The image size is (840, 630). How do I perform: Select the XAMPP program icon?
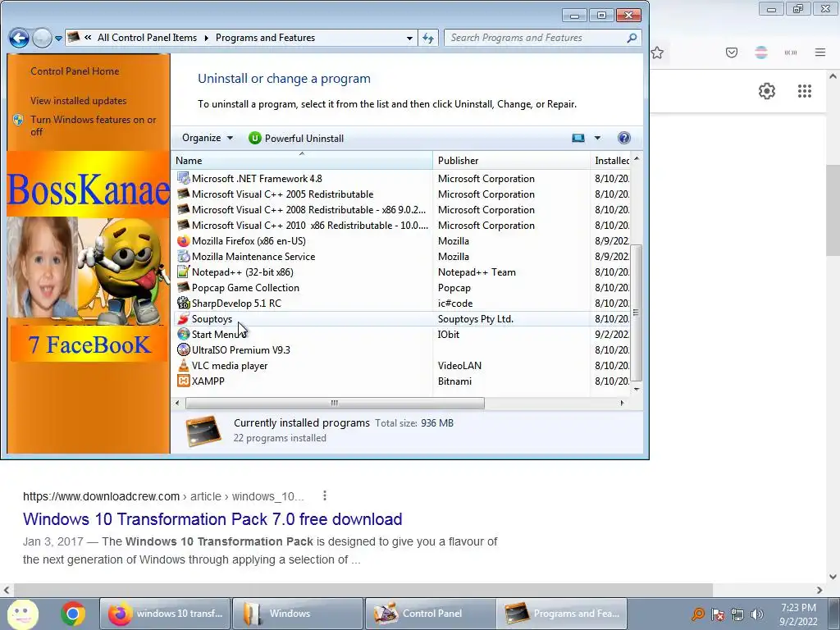[x=183, y=381]
